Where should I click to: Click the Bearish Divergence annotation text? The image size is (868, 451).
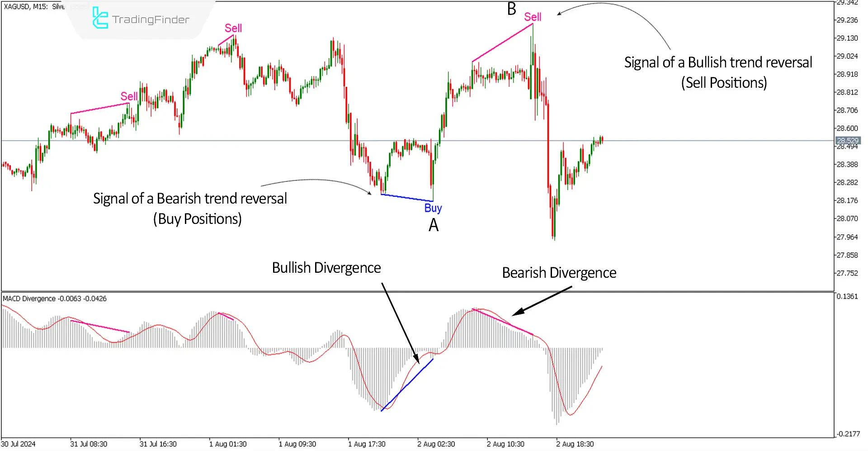tap(559, 273)
